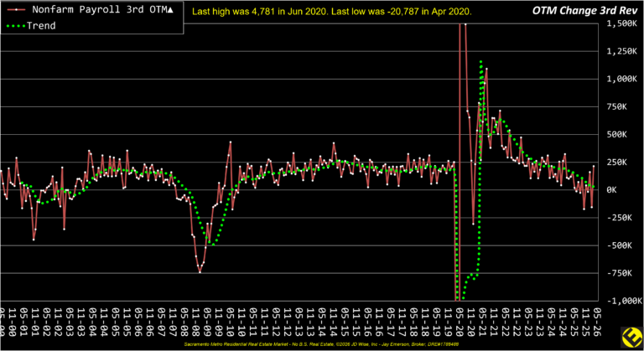Image resolution: width=644 pixels, height=351 pixels.
Task: Click the 11-20 x-axis date label
Action: pyautogui.click(x=471, y=323)
